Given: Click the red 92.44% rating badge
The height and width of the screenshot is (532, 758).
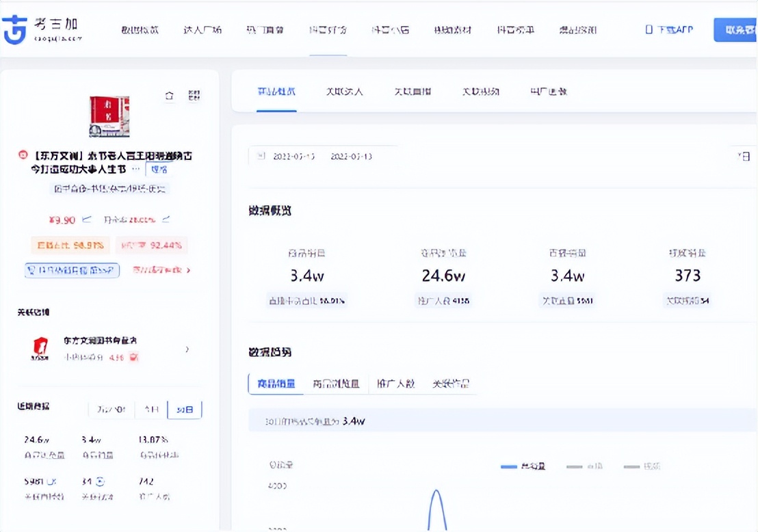Looking at the screenshot, I should 151,245.
